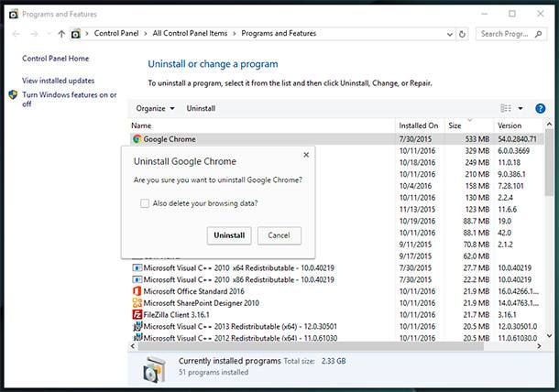Select Microsoft Visual C++ 2010 x64 Redistributable
The height and width of the screenshot is (392, 559).
click(337, 268)
